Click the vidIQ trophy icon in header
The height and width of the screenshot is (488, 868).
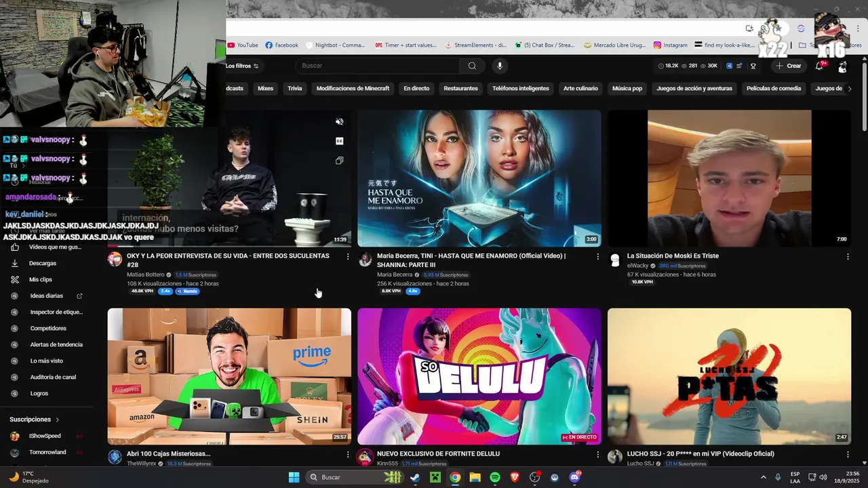pos(753,66)
